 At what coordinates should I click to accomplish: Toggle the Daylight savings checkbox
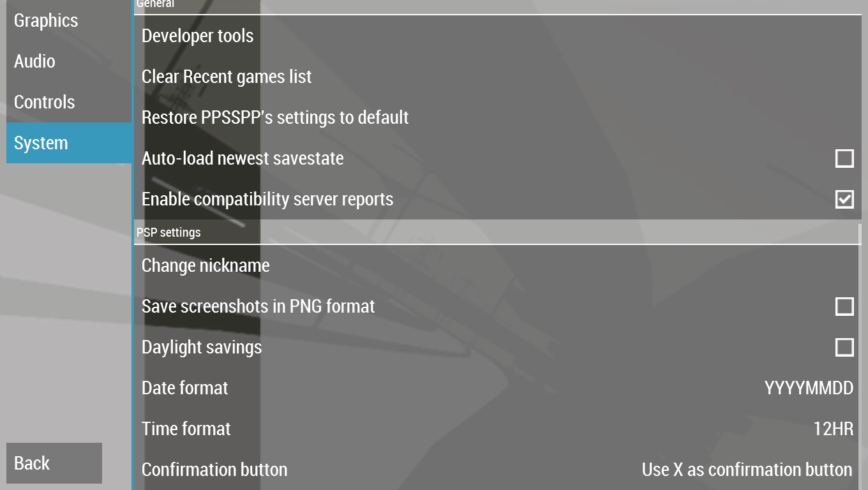tap(844, 347)
